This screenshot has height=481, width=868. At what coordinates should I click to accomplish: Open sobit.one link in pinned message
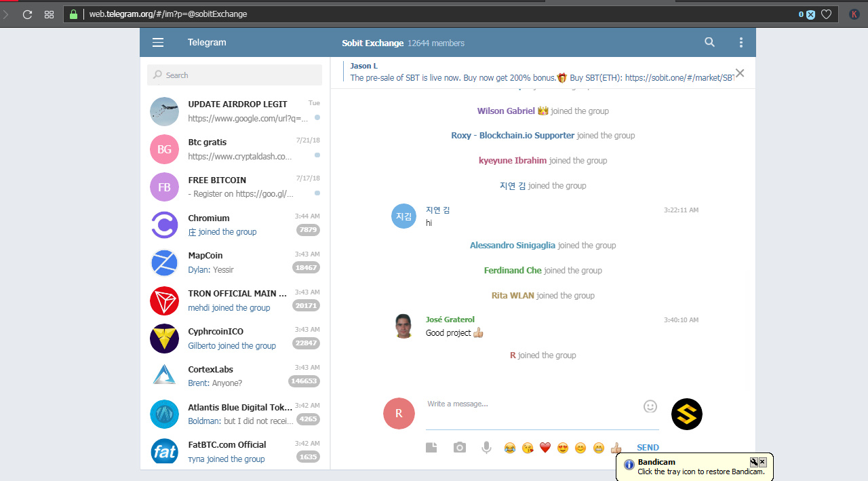679,78
